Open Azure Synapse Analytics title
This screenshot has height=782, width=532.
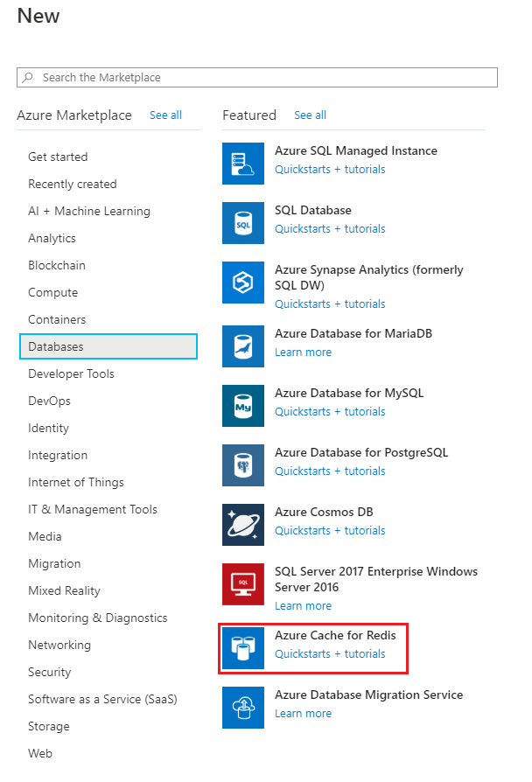coord(368,277)
